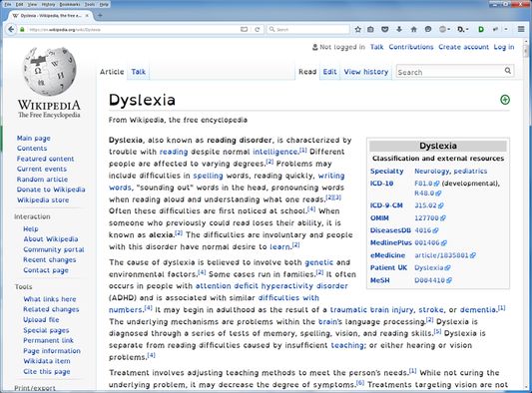Open Cite this page link
532x393 pixels.
click(x=47, y=372)
